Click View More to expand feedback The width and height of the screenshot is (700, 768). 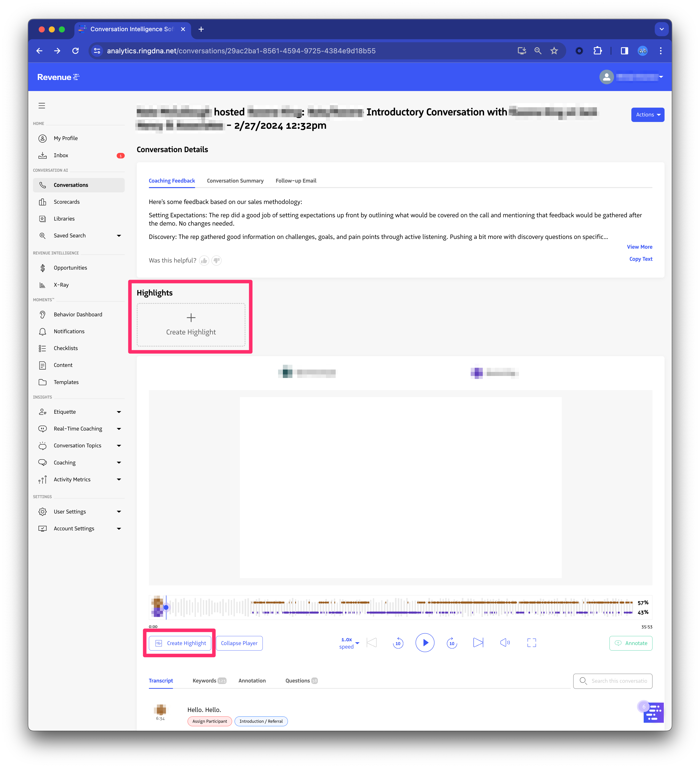tap(639, 247)
